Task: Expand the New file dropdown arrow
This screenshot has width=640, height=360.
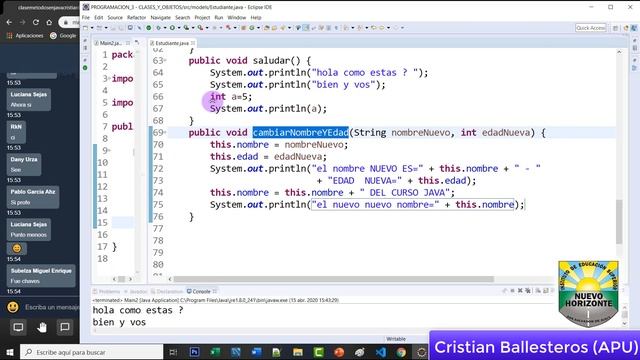Action: pos(92,28)
